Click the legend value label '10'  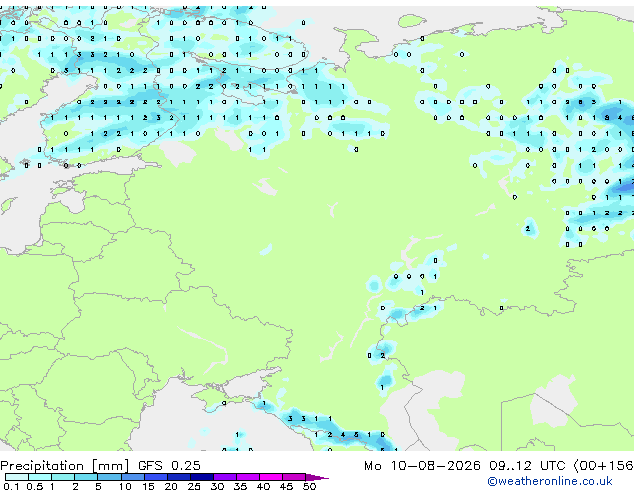click(125, 486)
